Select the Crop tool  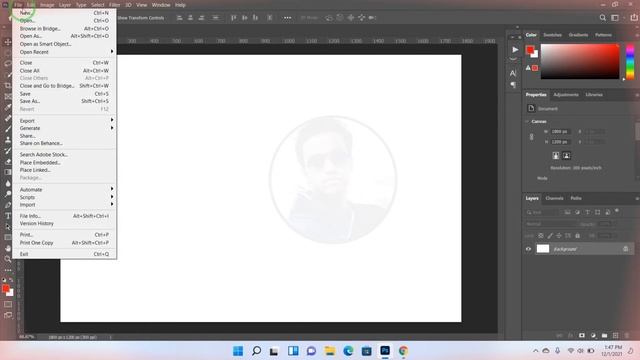(x=8, y=85)
